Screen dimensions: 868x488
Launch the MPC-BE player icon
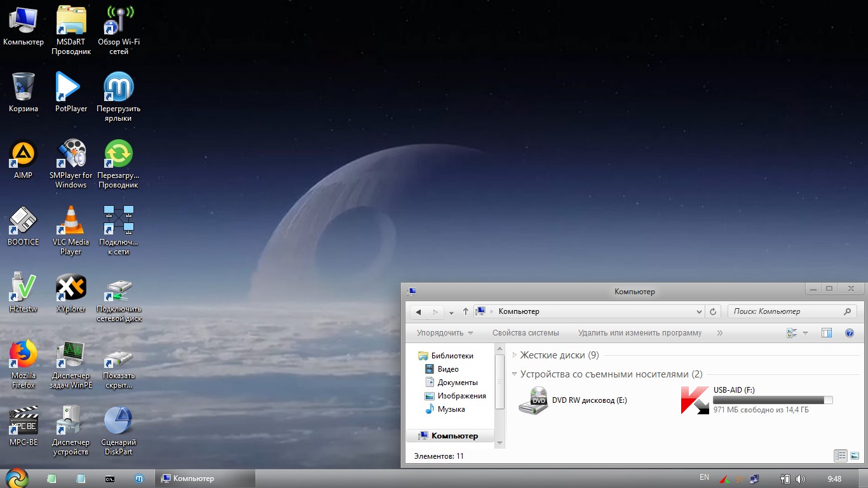click(24, 426)
